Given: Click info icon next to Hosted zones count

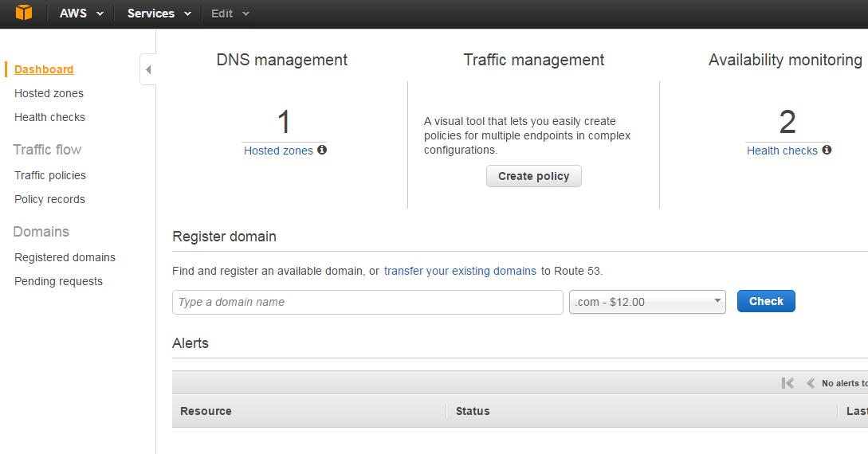Looking at the screenshot, I should coord(322,150).
